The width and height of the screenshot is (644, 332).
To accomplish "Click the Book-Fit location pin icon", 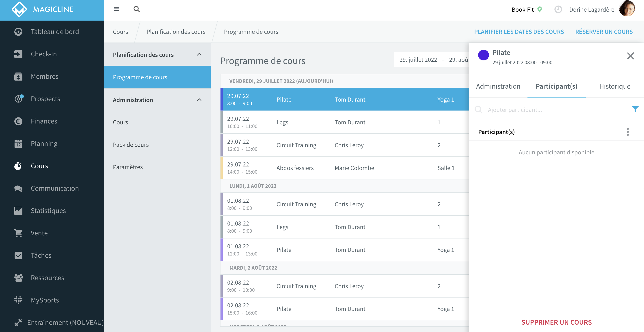I will tap(540, 9).
